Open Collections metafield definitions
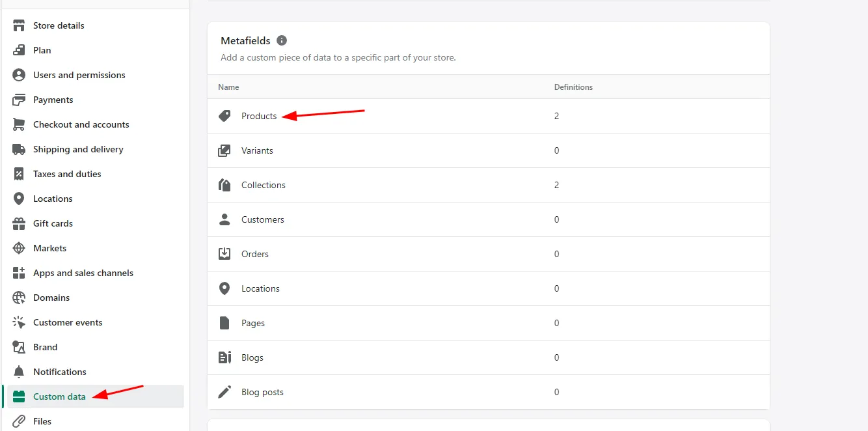The image size is (868, 431). [263, 185]
